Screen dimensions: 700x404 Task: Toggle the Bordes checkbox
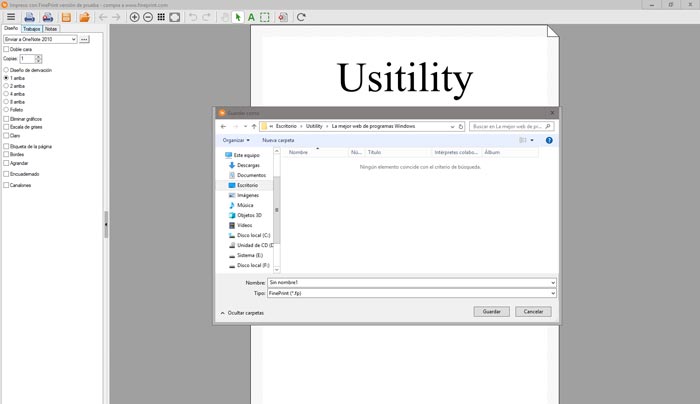point(6,154)
